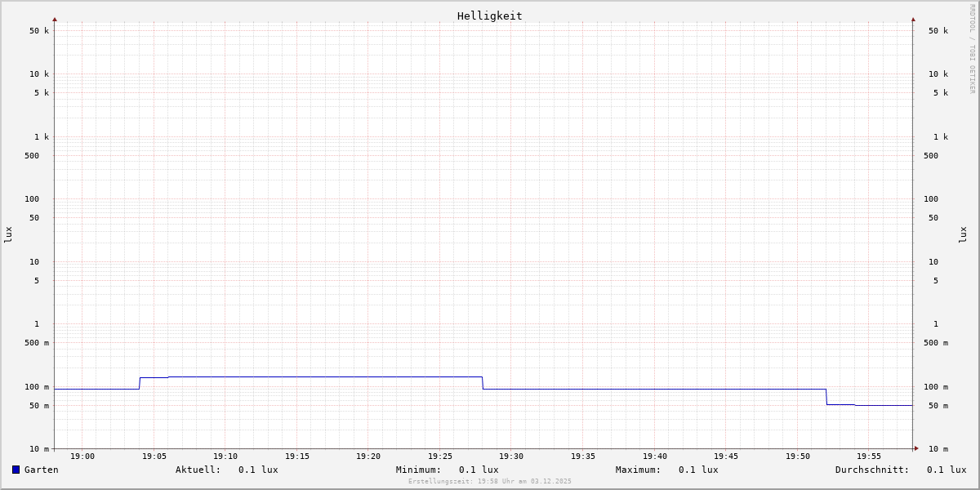This screenshot has width=980, height=490.
Task: Click the blue Garten legend color swatch
Action: pos(16,470)
